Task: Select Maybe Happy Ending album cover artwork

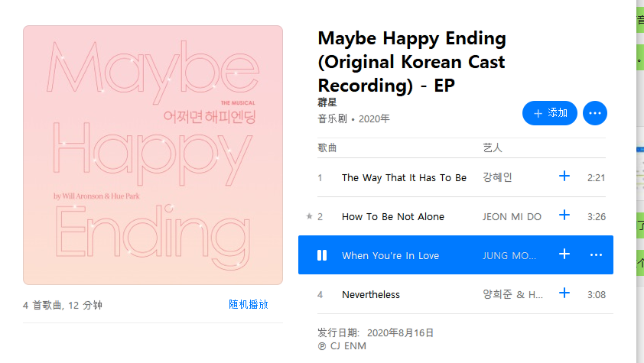Action: tap(153, 155)
